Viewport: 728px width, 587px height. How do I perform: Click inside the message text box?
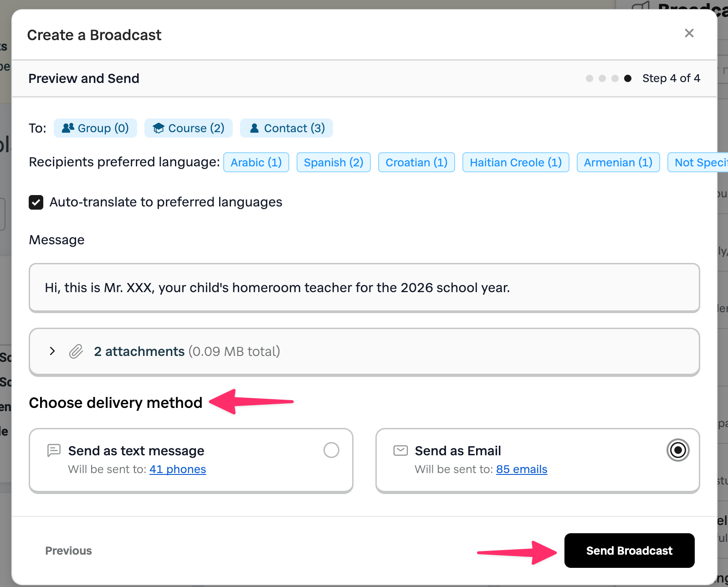[364, 288]
